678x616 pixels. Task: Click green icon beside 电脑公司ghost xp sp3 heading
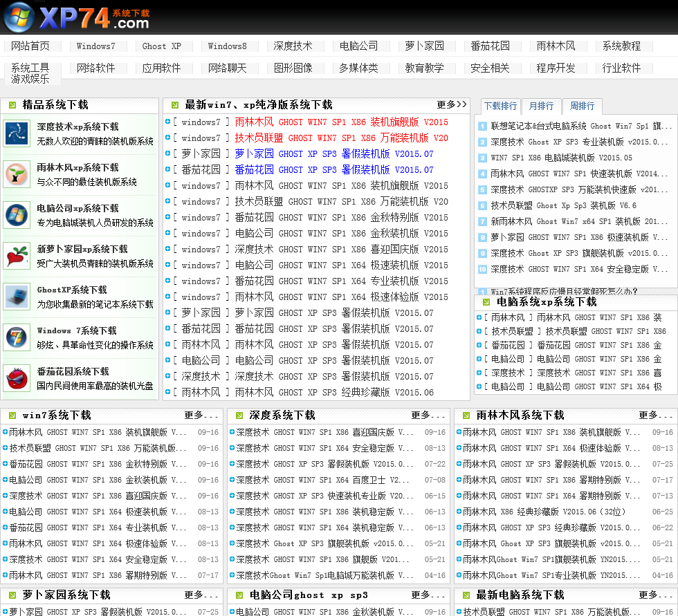tap(239, 595)
